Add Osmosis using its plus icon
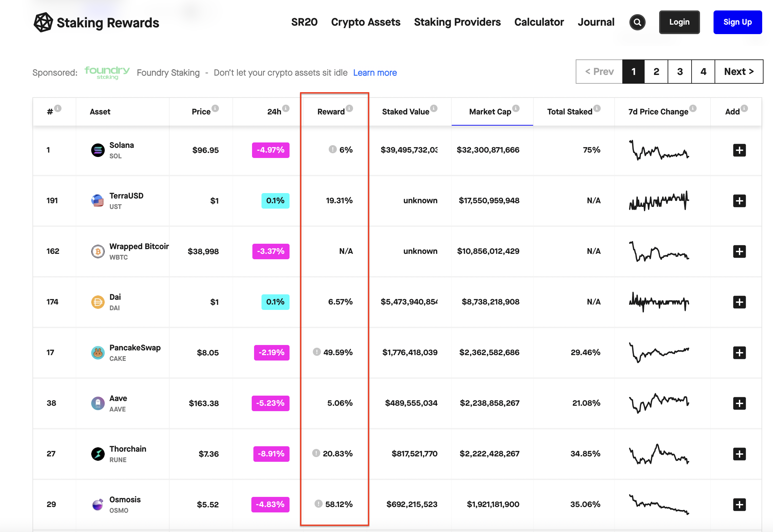Image resolution: width=773 pixels, height=532 pixels. click(x=739, y=505)
